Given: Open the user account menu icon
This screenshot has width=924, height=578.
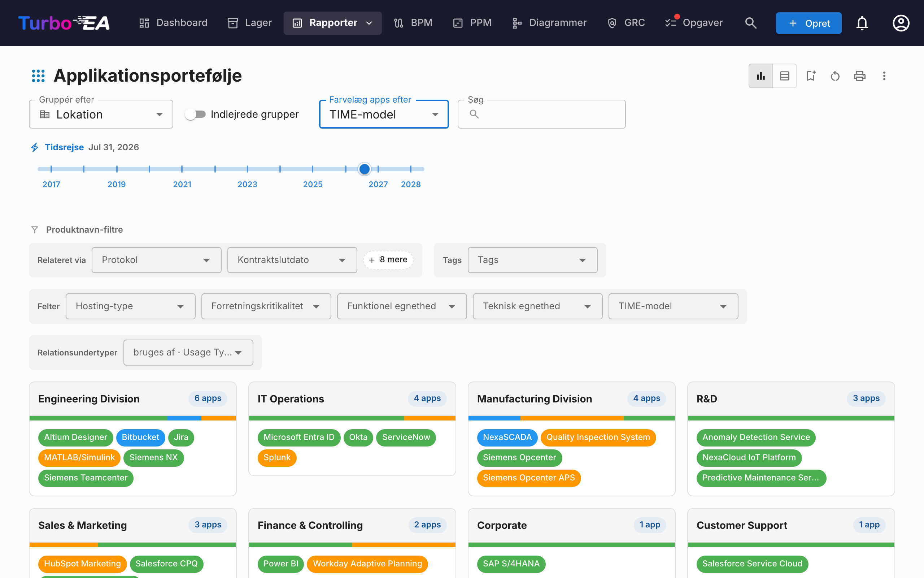Looking at the screenshot, I should [x=901, y=23].
